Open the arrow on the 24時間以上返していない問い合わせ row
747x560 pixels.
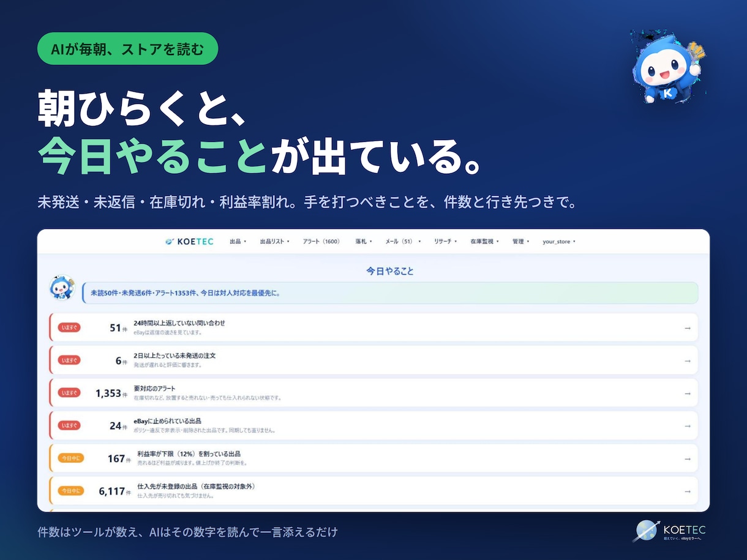pyautogui.click(x=687, y=328)
